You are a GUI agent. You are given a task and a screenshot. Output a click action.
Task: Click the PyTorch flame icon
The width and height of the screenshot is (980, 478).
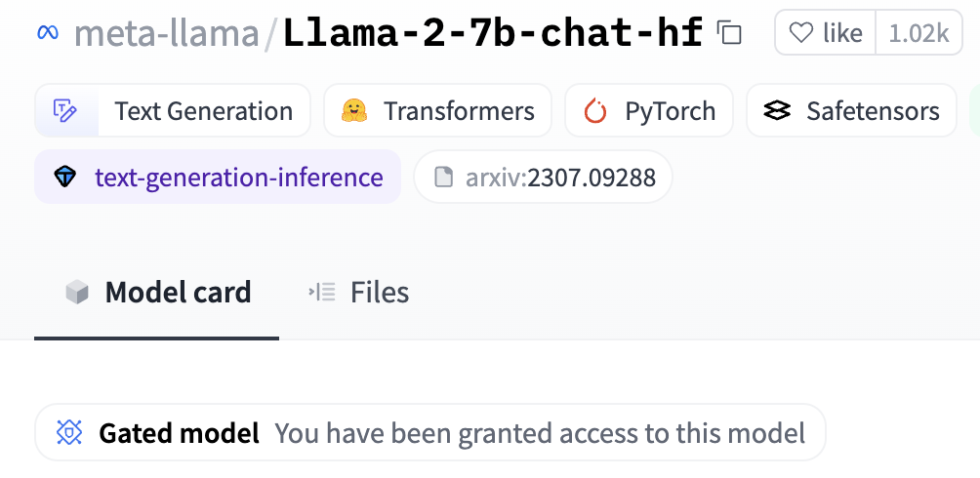coord(595,111)
